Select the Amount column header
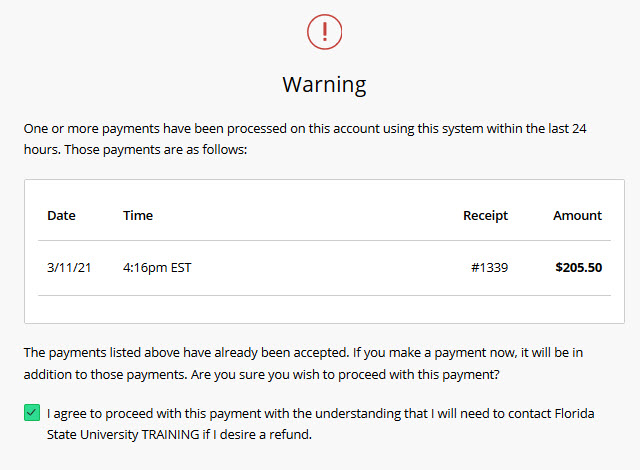640x470 pixels. point(578,215)
